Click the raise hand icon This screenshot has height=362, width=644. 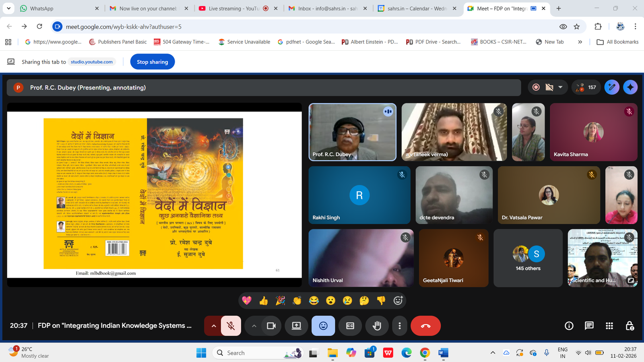[377, 326]
